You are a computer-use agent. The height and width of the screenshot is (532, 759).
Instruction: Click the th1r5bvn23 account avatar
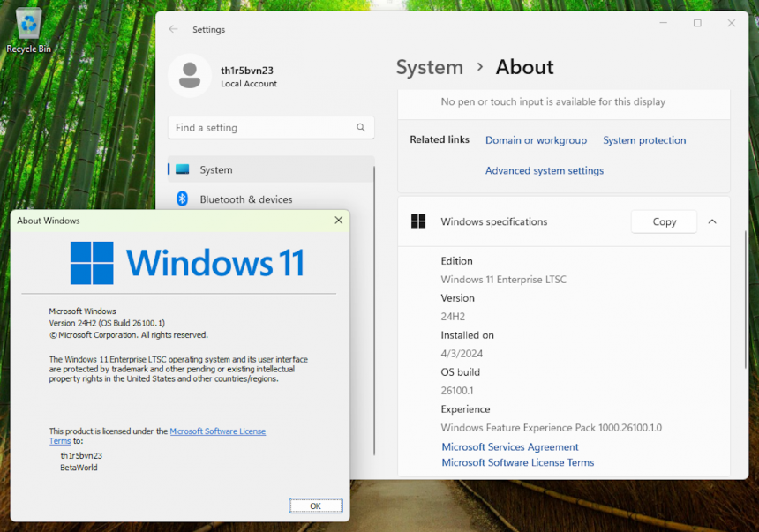click(190, 75)
